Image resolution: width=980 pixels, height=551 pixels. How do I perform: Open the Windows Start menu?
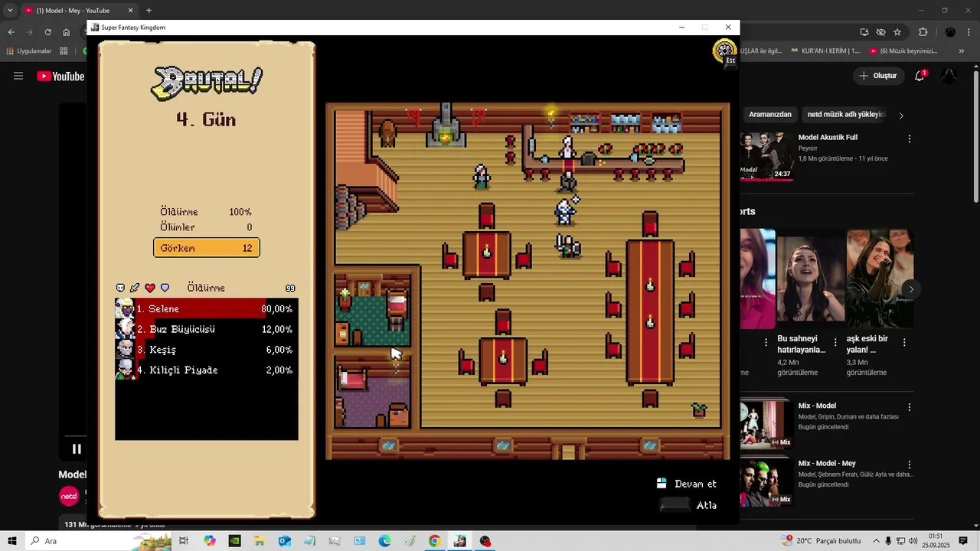(12, 541)
